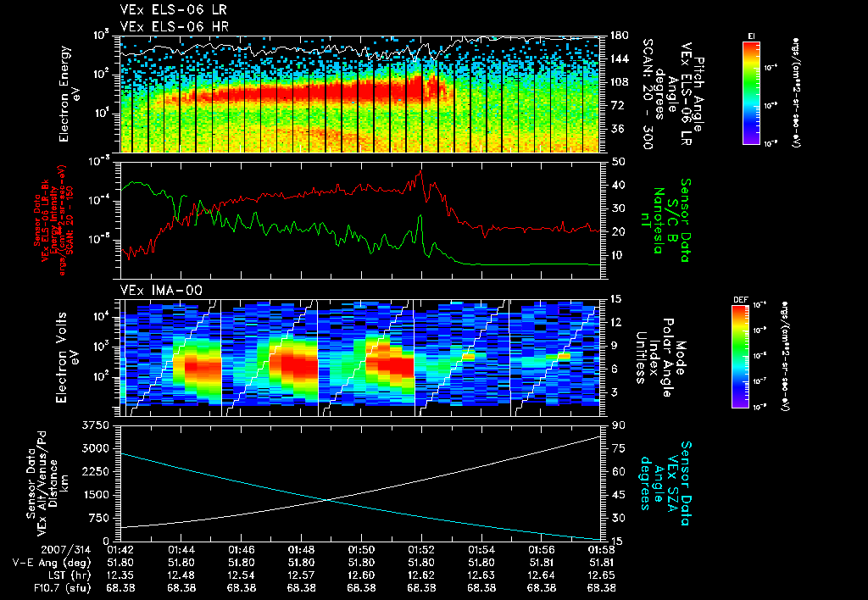The width and height of the screenshot is (868, 600).
Task: Click the 3000 altitude tick label
Action: [95, 449]
